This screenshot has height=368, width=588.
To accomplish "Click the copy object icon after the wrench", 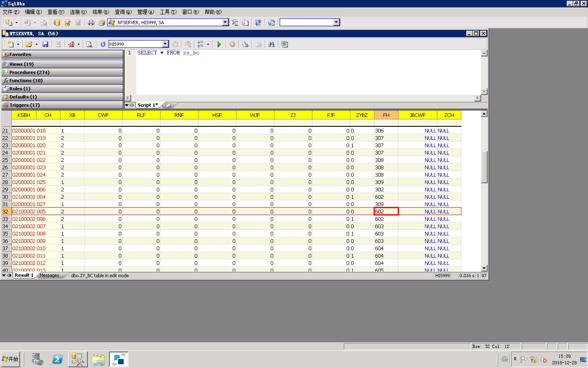I will click(245, 22).
